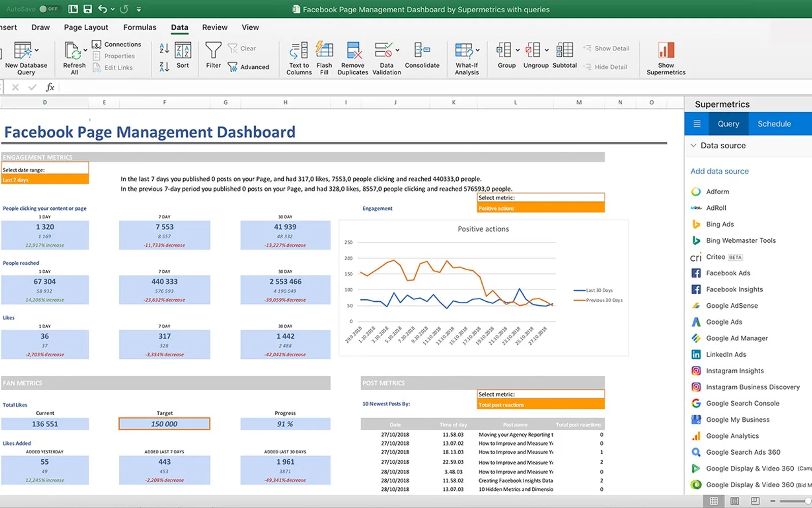Select LinkedIn Ads data source

pos(719,355)
